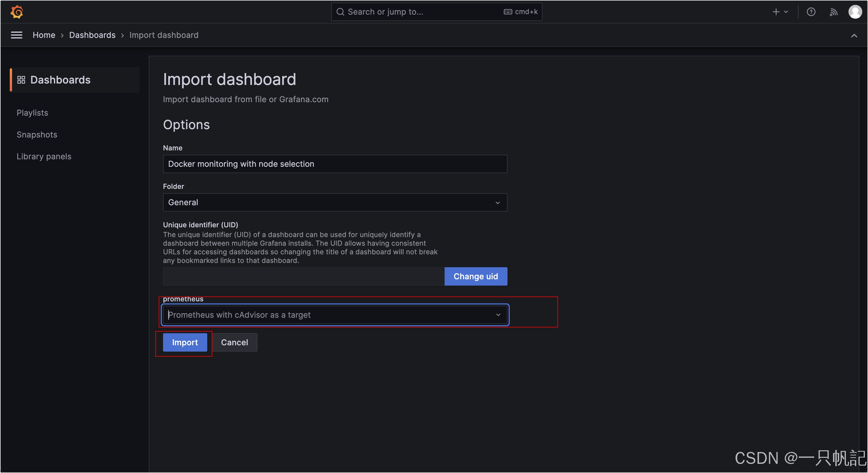Click the Grafana logo icon

[x=17, y=12]
